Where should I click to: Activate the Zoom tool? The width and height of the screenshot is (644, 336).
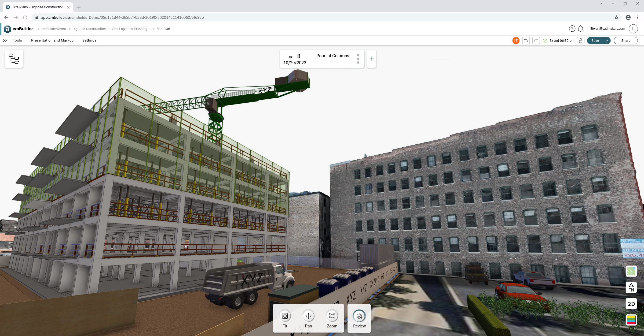point(332,316)
